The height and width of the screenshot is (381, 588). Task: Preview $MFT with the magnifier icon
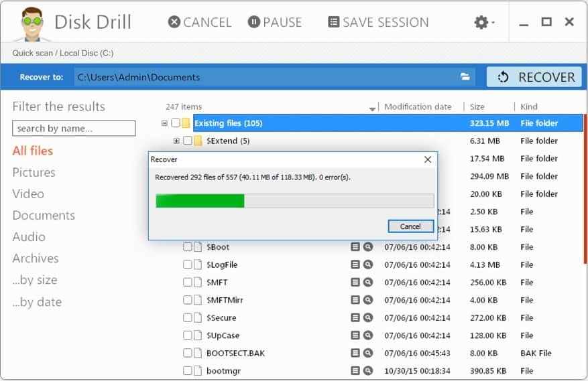pos(368,282)
